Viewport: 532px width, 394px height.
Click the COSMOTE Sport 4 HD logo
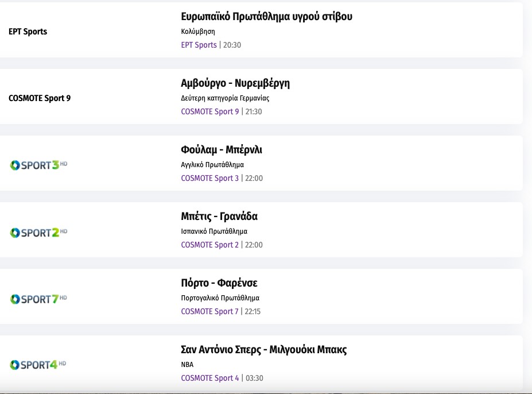click(x=38, y=365)
